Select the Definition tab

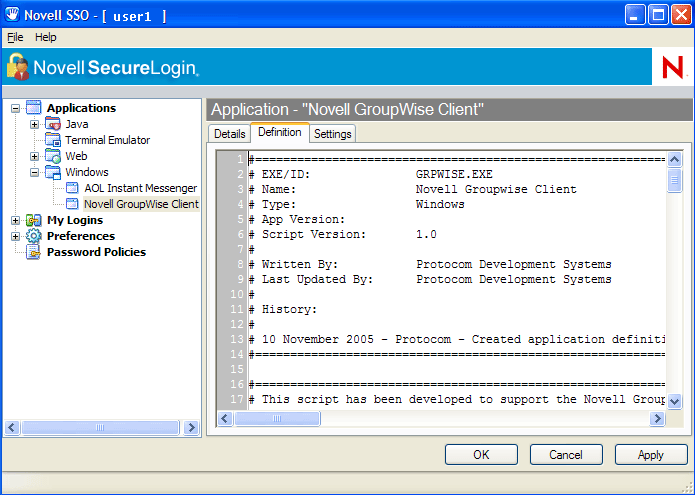click(x=280, y=133)
